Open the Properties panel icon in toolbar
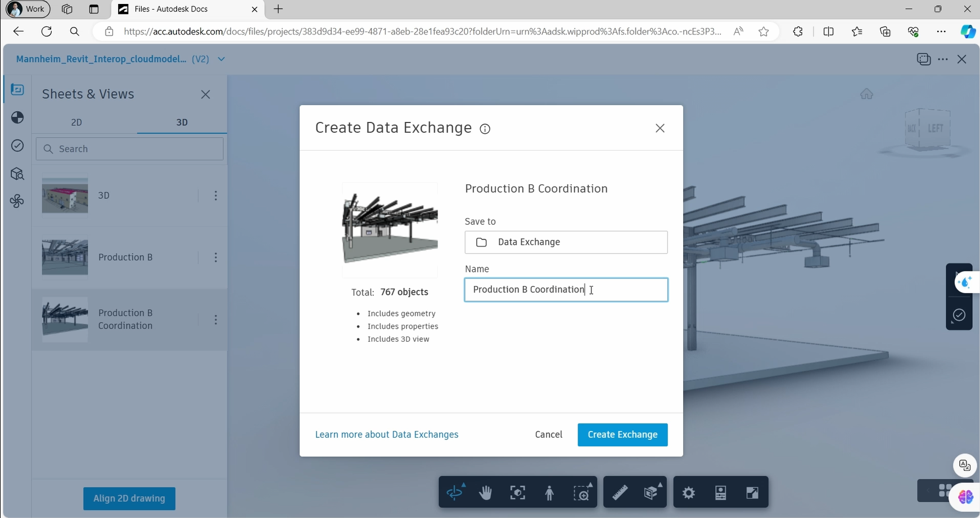 tap(721, 493)
